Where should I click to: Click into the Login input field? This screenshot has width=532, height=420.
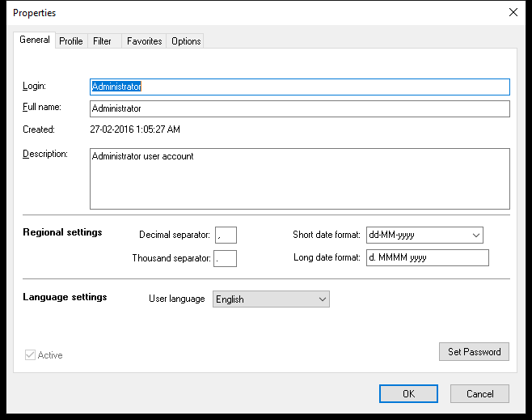[x=300, y=87]
